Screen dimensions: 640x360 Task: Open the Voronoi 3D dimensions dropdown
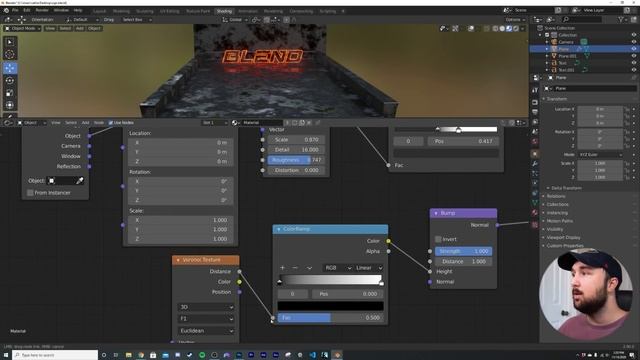[206, 307]
